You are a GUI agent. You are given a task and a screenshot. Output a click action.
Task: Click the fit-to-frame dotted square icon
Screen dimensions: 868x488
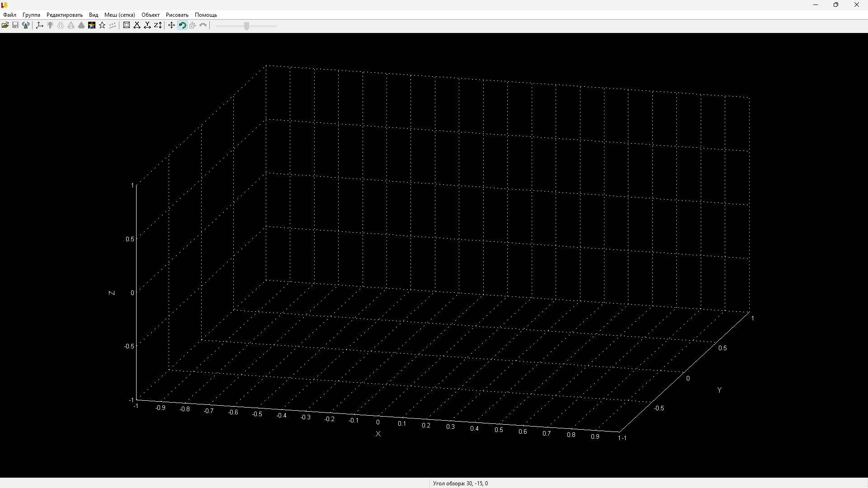[x=127, y=25]
